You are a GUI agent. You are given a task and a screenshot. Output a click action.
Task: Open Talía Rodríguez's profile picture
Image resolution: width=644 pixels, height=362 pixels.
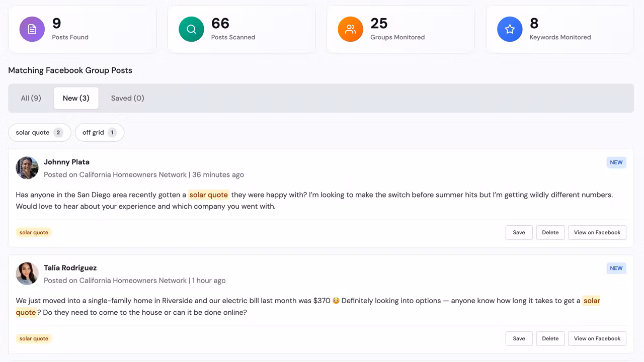click(27, 274)
